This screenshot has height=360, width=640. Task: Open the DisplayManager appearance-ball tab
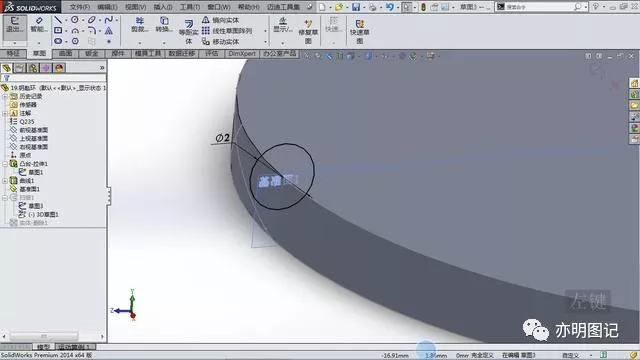coord(59,68)
